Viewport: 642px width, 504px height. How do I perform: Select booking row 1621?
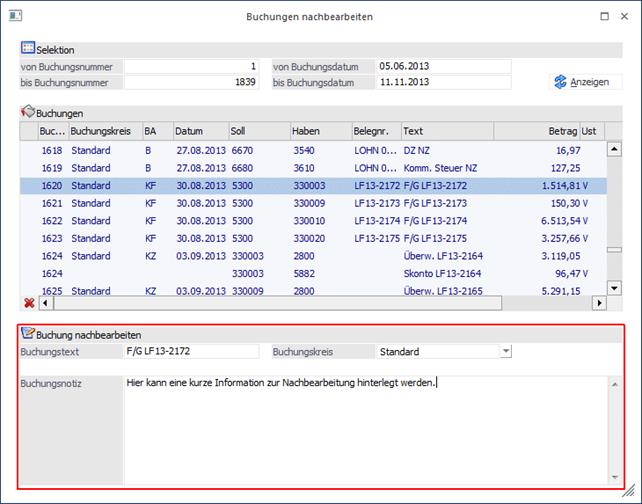coord(300,203)
